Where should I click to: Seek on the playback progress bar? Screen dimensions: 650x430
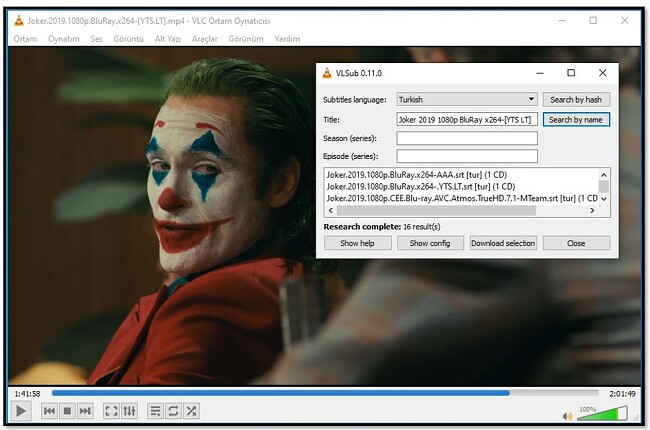point(325,393)
